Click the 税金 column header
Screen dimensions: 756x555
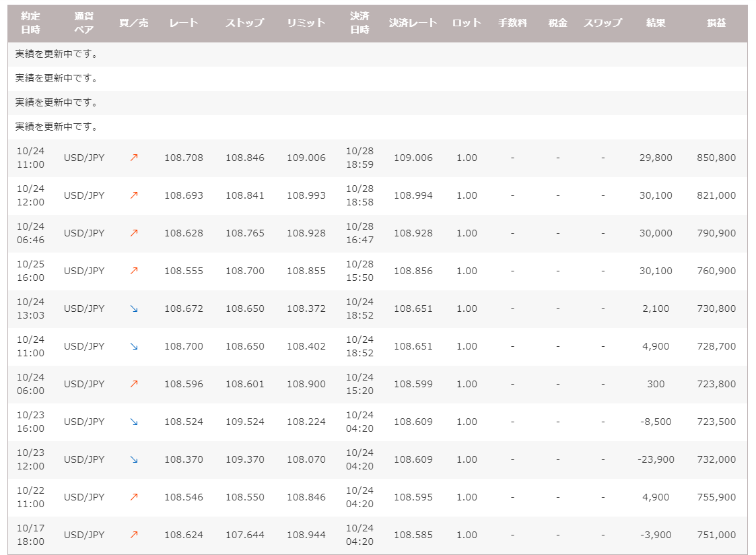[558, 23]
